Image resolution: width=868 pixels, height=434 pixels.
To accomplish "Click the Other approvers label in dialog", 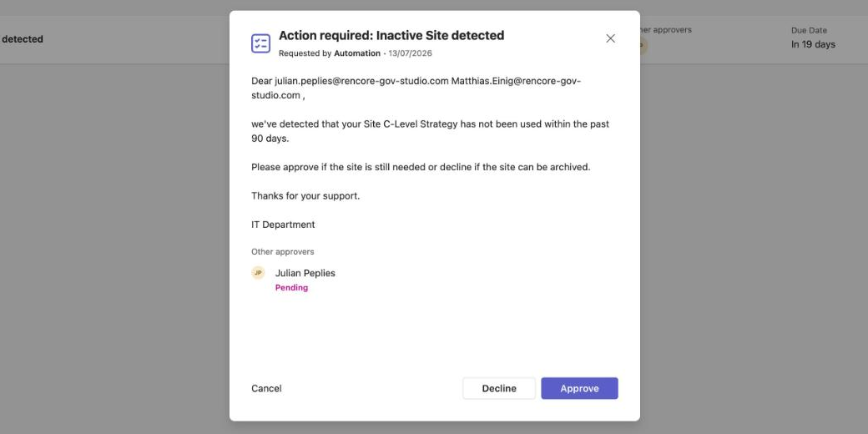I will click(283, 252).
